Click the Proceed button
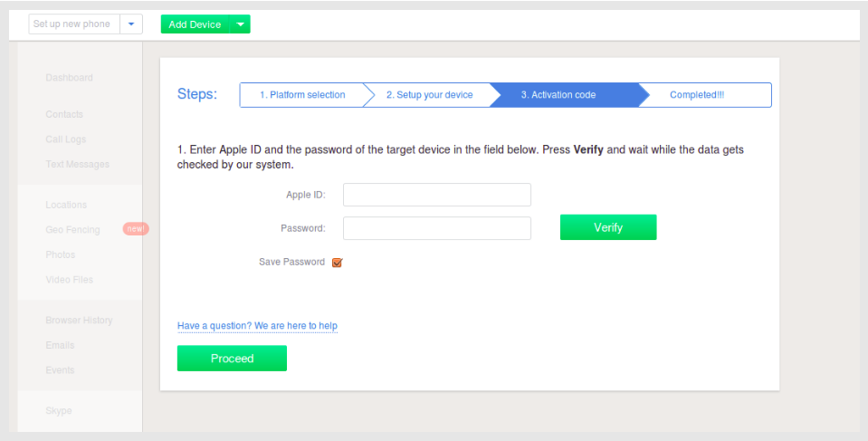The image size is (868, 441). (232, 359)
